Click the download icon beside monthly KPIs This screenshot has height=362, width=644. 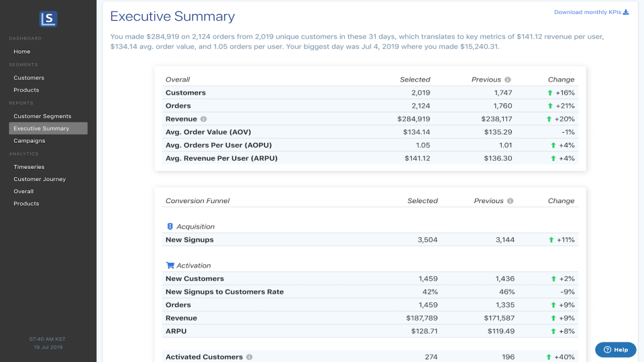tap(626, 12)
